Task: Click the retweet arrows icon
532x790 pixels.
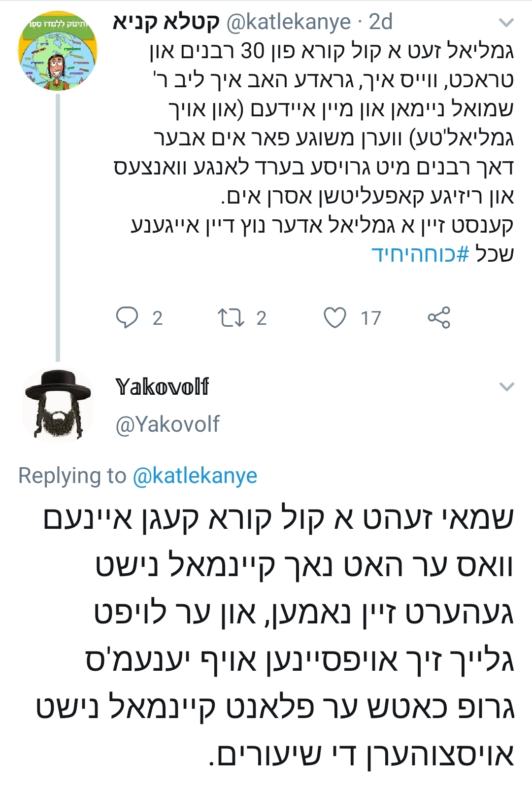Action: point(231,317)
